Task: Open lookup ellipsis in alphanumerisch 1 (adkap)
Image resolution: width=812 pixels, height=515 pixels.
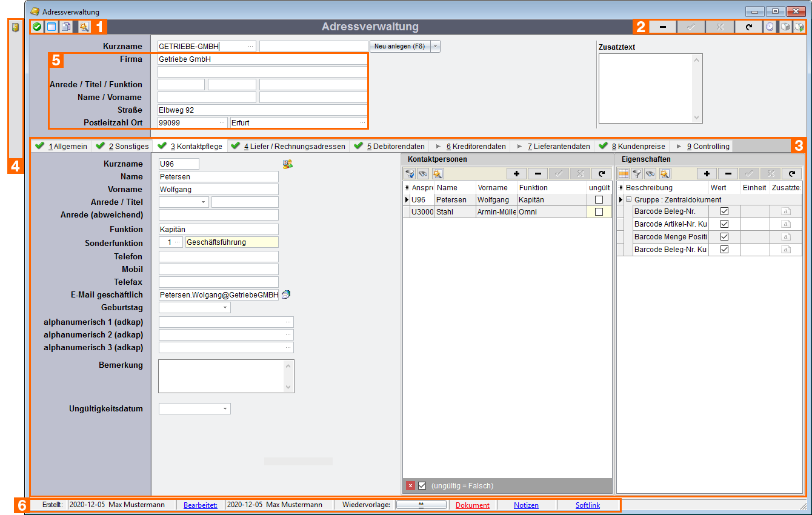Action: (288, 322)
